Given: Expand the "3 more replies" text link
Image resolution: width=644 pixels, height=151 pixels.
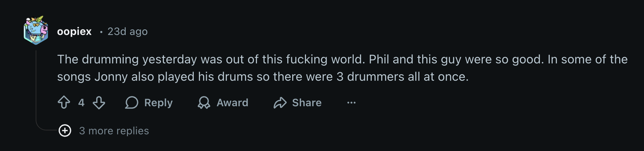Looking at the screenshot, I should [114, 131].
